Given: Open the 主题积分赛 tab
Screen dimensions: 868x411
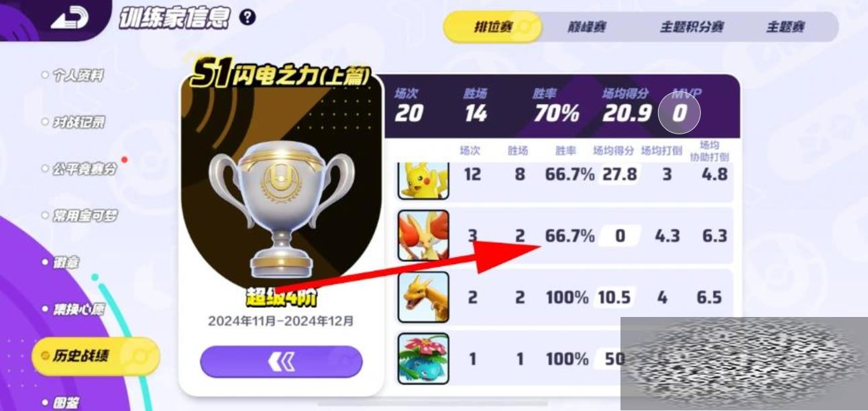Looking at the screenshot, I should [x=692, y=27].
